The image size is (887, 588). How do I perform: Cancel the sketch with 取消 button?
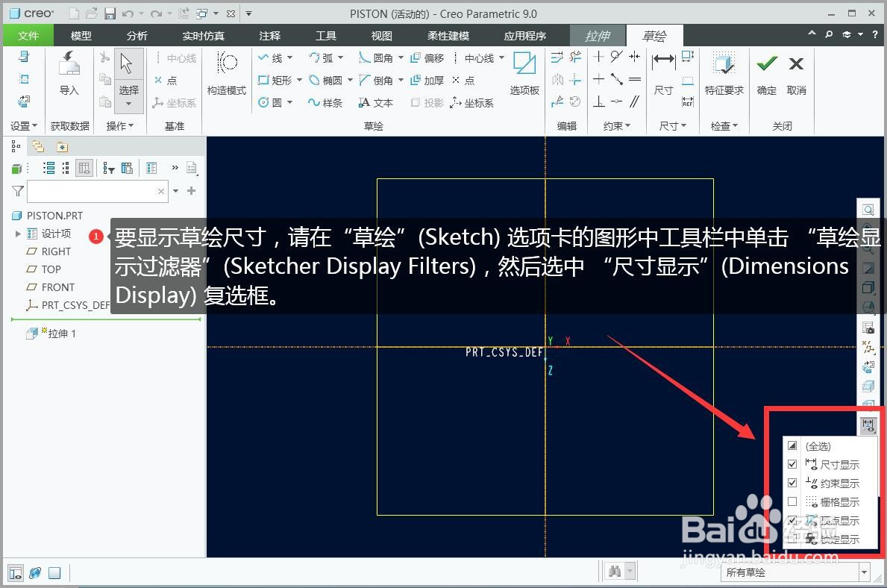pos(797,73)
